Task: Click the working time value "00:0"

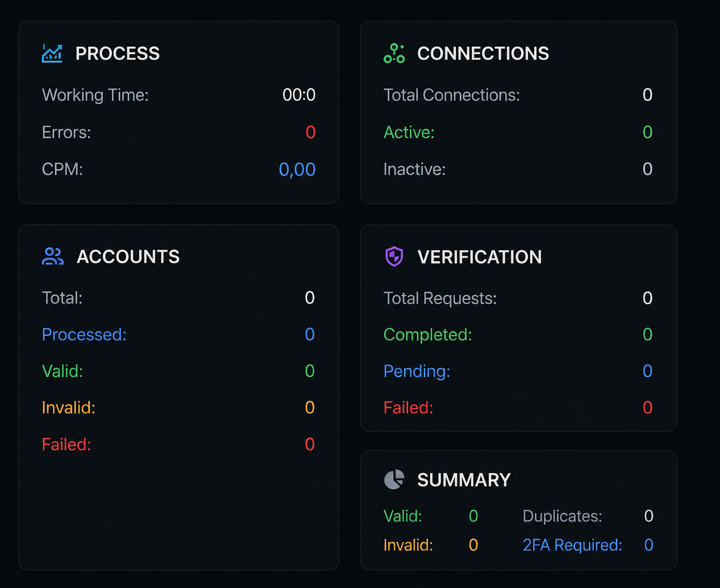Action: [x=299, y=95]
